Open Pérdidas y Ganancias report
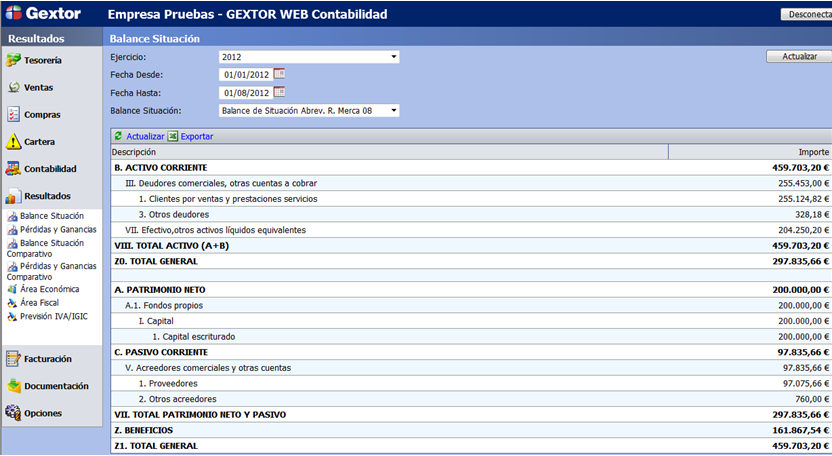This screenshot has width=832, height=456. click(58, 229)
